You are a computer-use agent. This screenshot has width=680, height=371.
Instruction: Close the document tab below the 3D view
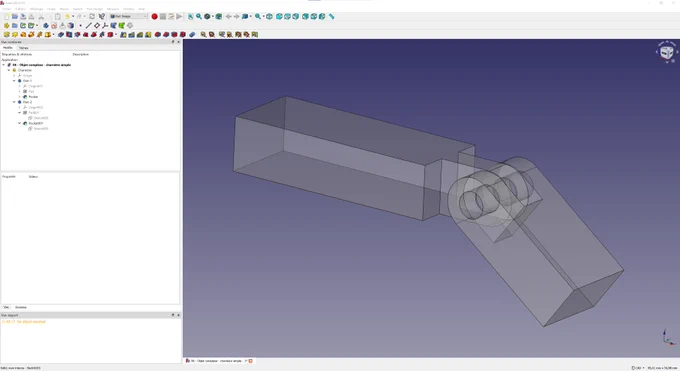[x=250, y=361]
